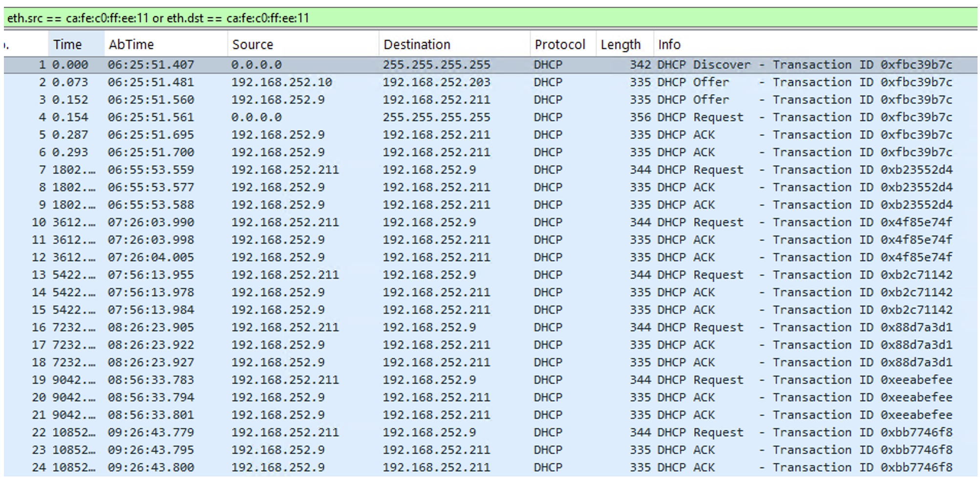This screenshot has height=480, width=980.
Task: Select packet 14 ACK at 07:56:13.978
Action: [x=490, y=292]
